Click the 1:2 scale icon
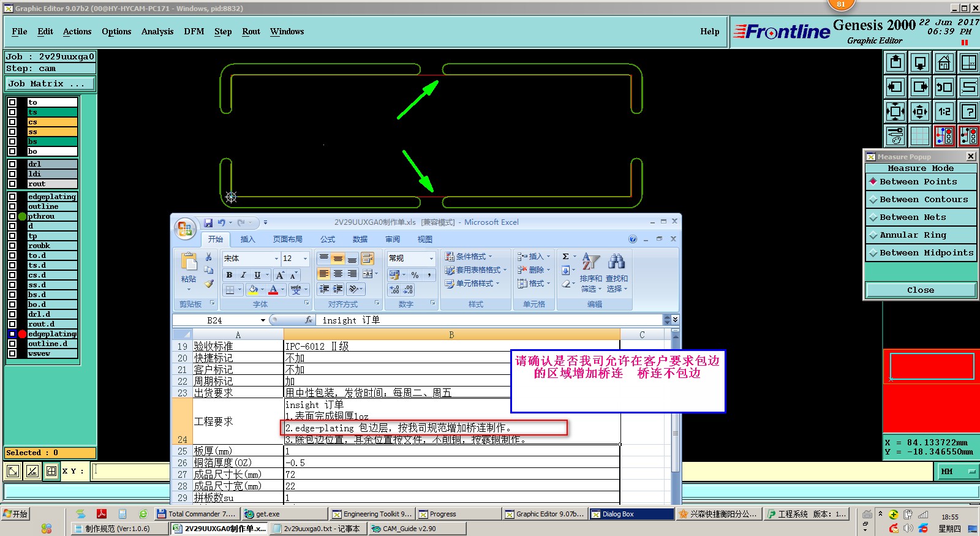This screenshot has width=980, height=536. [944, 111]
